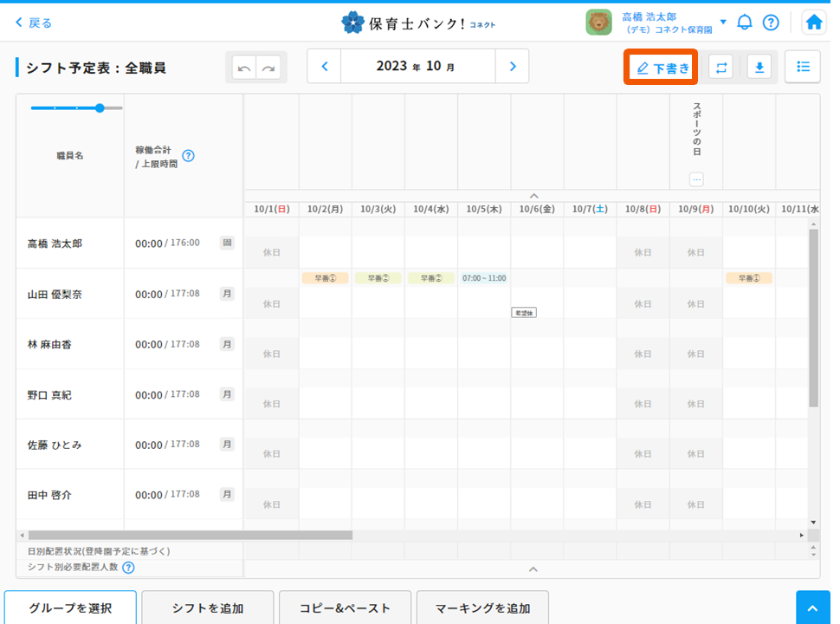
Task: Select the グループを選択 tab
Action: coord(70,608)
